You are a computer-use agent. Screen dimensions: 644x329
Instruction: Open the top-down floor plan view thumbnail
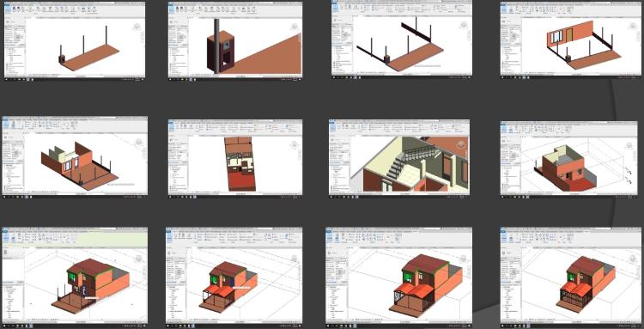click(x=235, y=159)
